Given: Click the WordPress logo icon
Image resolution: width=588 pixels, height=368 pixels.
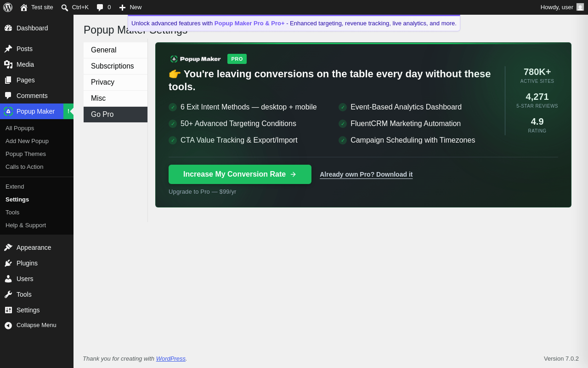Looking at the screenshot, I should (x=8, y=7).
